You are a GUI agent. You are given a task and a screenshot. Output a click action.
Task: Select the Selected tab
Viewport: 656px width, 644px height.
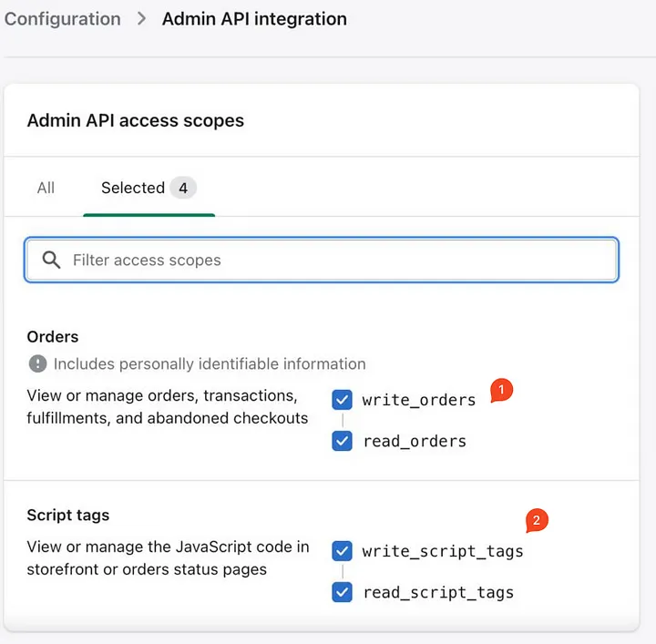[133, 188]
